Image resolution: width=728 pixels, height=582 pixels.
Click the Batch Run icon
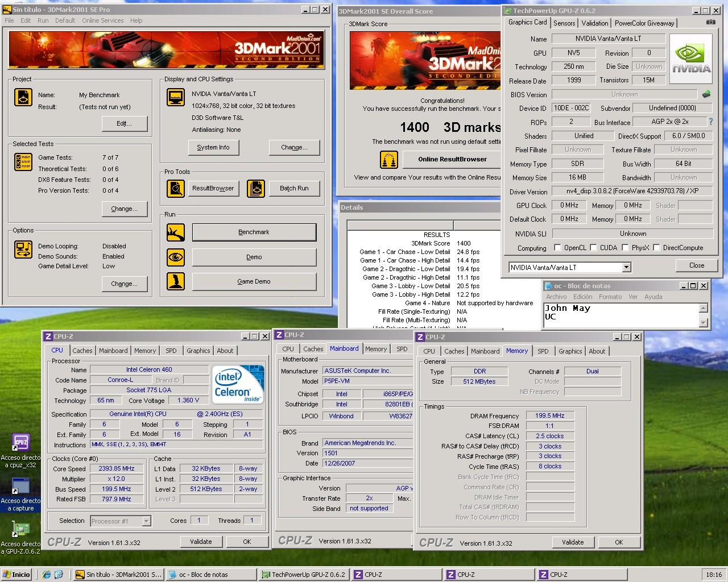[256, 188]
